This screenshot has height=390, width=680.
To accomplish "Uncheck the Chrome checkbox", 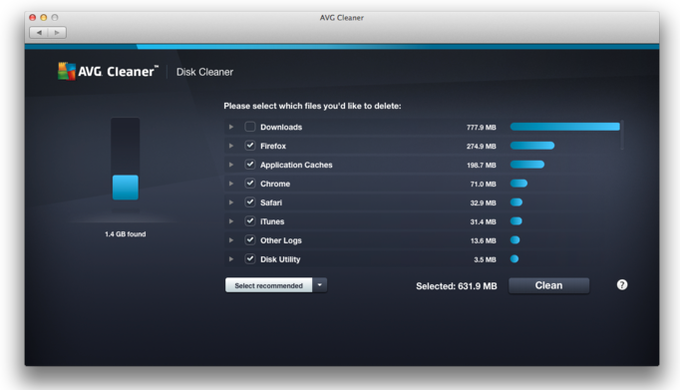I will pyautogui.click(x=250, y=183).
